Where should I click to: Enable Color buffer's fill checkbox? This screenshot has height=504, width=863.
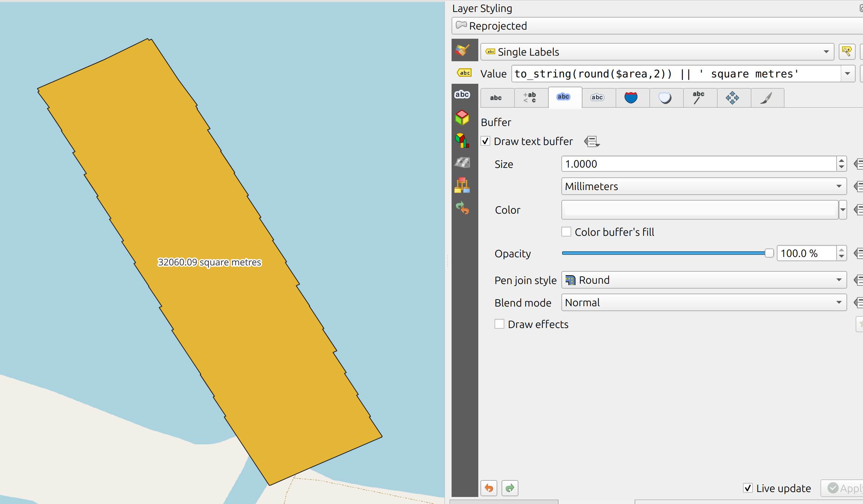566,232
